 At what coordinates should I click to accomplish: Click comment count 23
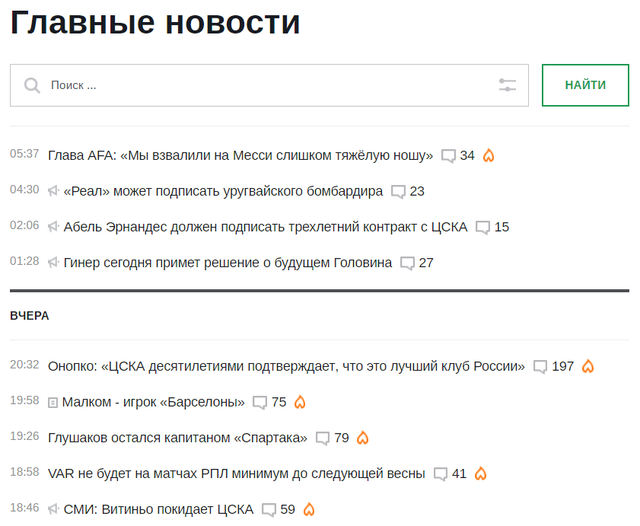(417, 191)
